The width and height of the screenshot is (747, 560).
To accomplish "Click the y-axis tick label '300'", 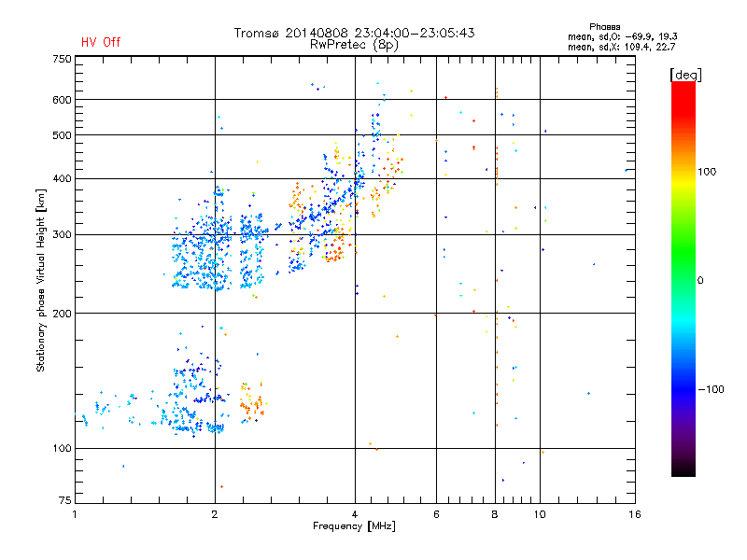I will (62, 235).
